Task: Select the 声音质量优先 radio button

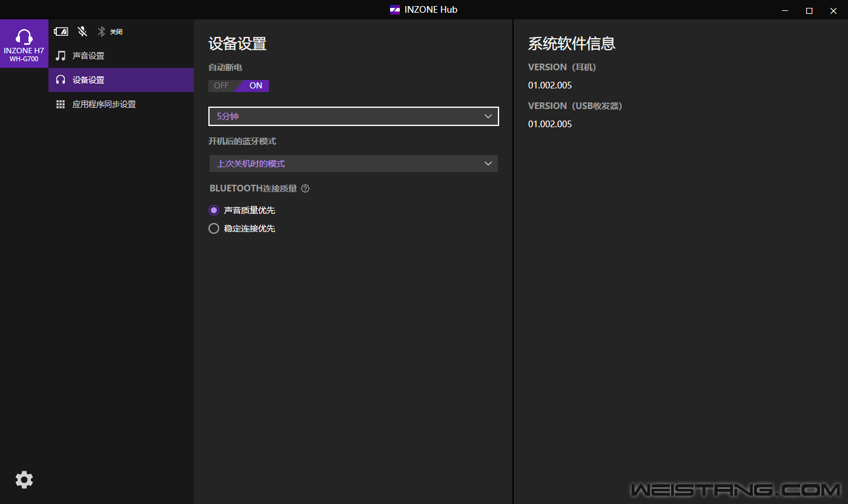Action: click(x=214, y=210)
